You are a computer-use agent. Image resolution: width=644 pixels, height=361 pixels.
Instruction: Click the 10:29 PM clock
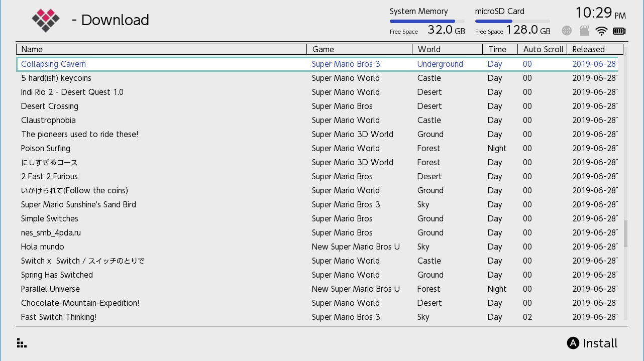click(600, 13)
